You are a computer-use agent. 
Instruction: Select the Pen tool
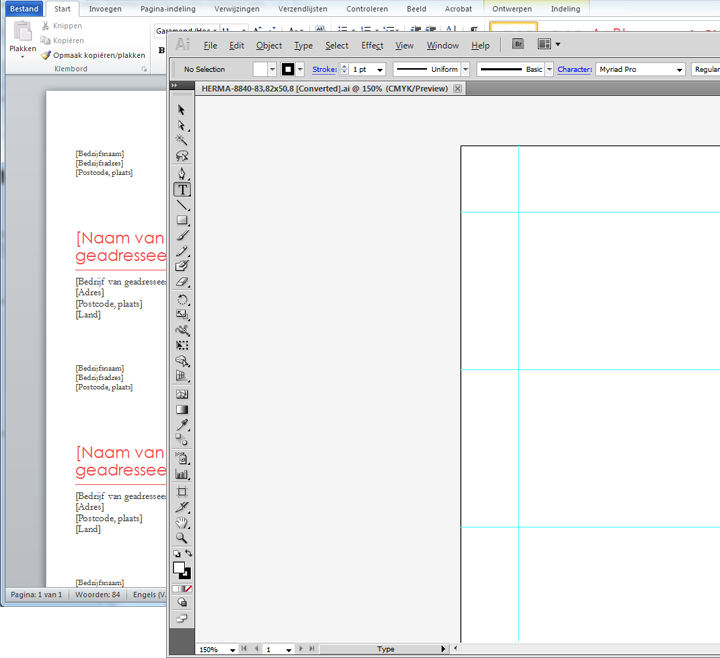point(182,173)
